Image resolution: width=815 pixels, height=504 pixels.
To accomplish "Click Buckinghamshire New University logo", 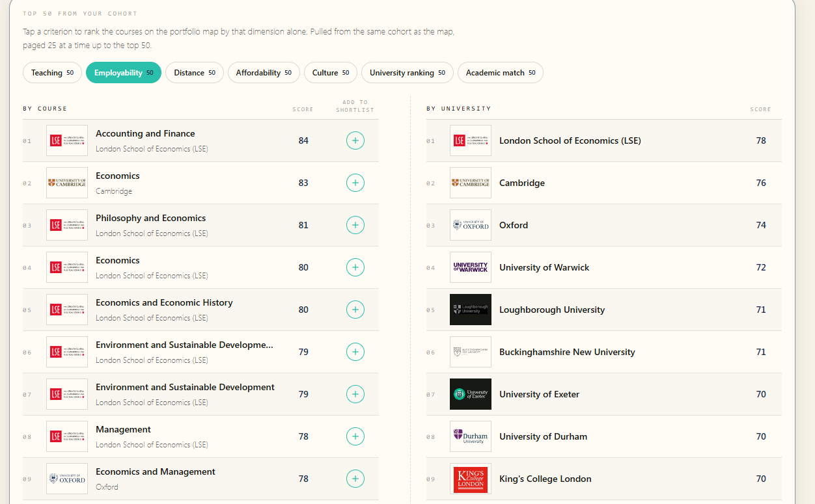I will pos(471,352).
